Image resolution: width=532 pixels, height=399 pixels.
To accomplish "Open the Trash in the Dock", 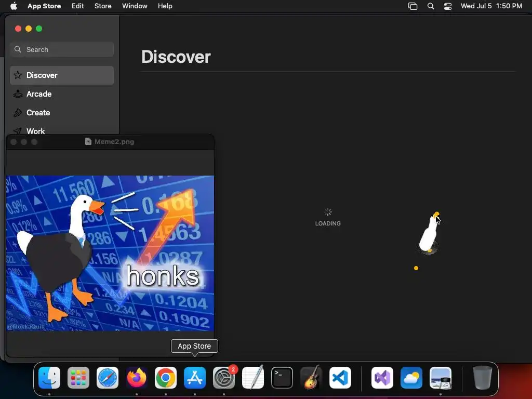I will click(483, 378).
